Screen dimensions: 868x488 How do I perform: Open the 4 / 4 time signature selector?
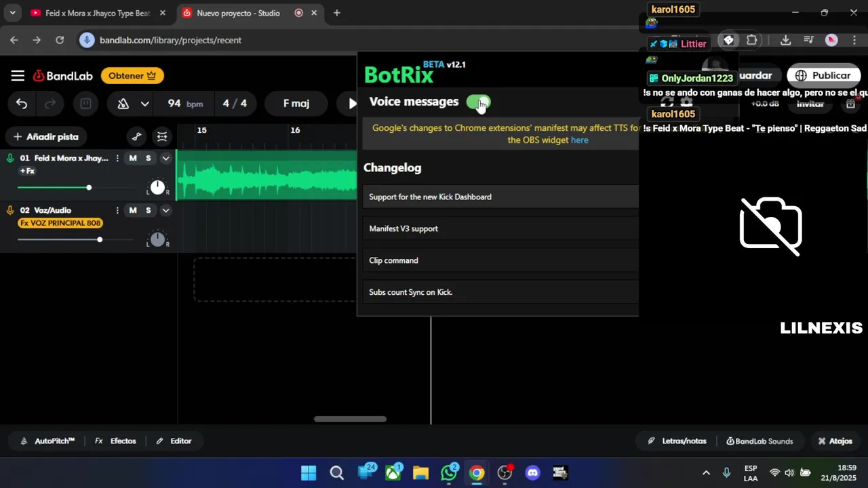[x=235, y=104]
